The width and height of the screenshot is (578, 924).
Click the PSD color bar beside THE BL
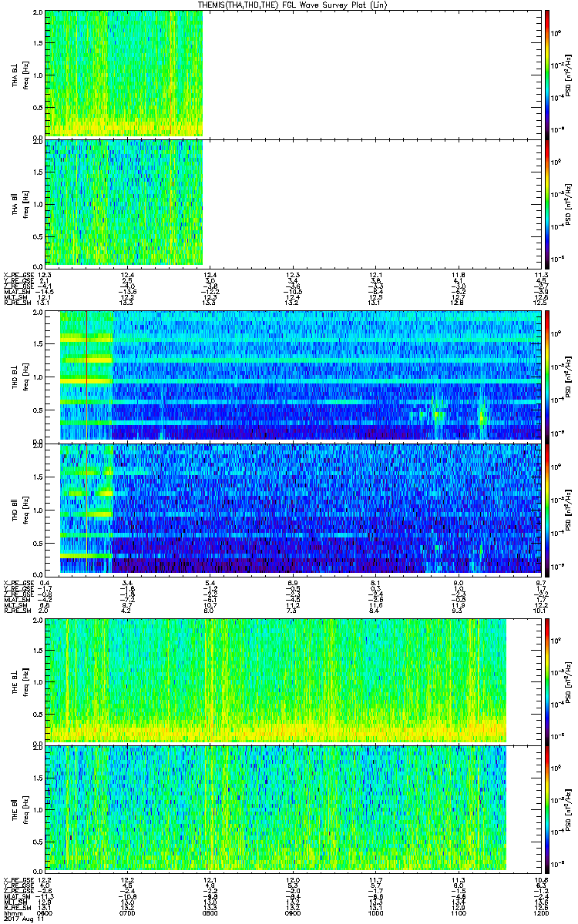pos(547,681)
